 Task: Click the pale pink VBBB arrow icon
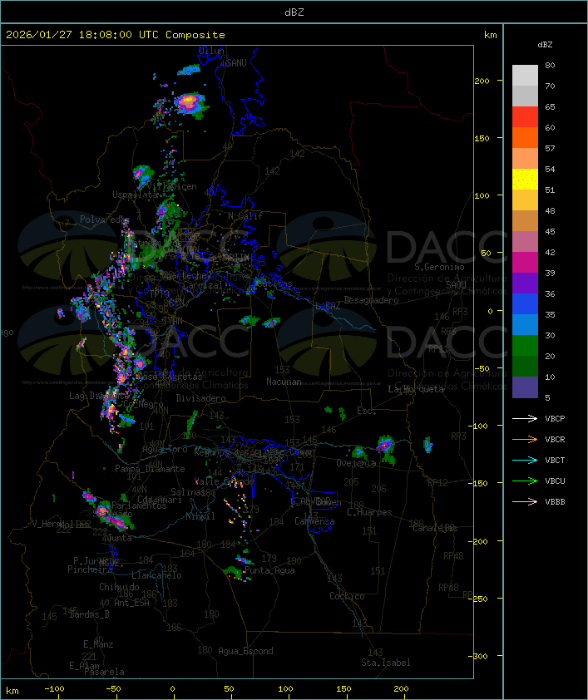click(526, 501)
